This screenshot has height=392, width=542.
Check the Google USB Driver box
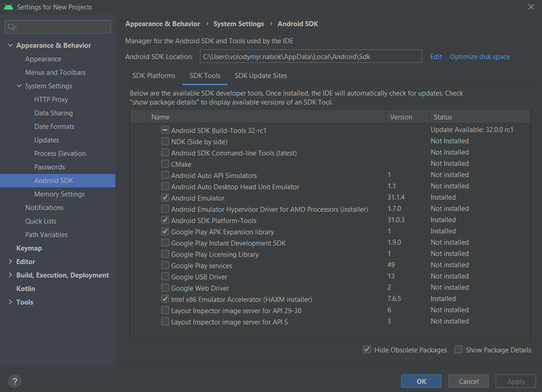(x=165, y=277)
